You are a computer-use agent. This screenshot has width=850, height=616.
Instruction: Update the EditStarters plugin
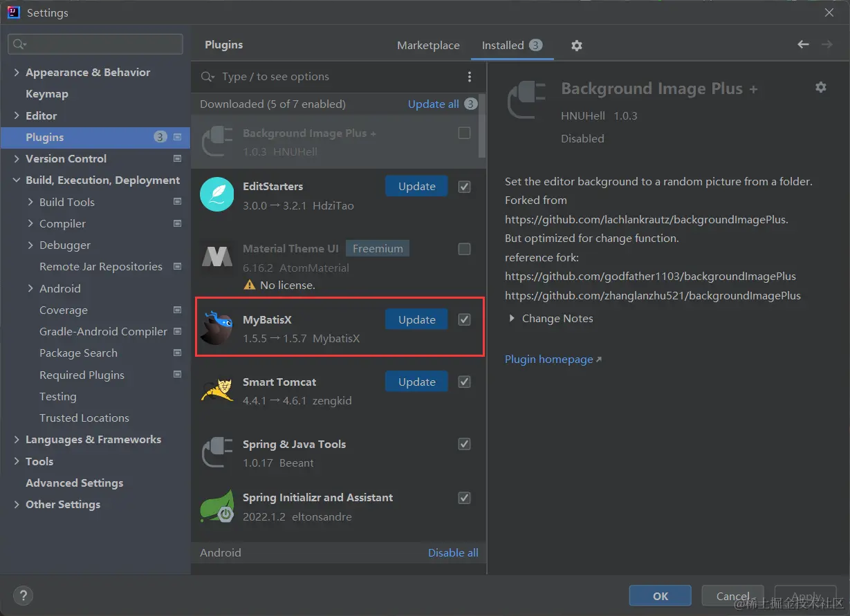tap(416, 187)
